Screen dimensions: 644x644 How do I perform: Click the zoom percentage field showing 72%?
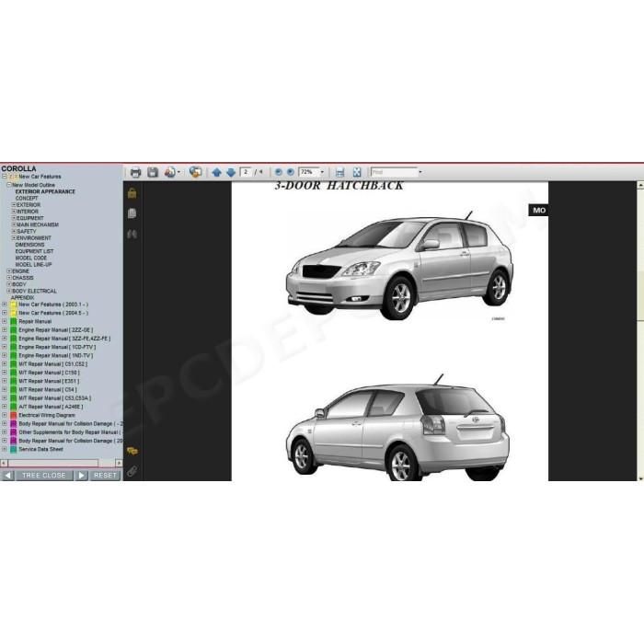tap(309, 172)
